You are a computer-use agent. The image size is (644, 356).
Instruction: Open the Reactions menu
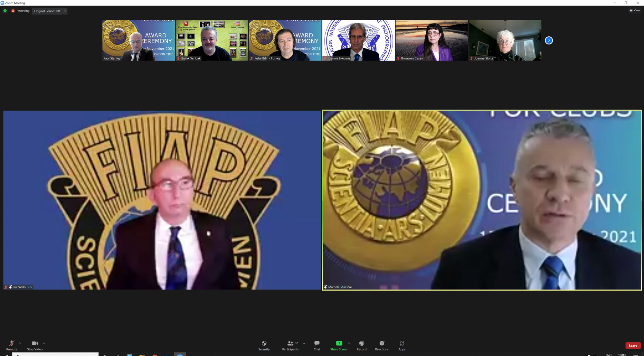click(382, 345)
